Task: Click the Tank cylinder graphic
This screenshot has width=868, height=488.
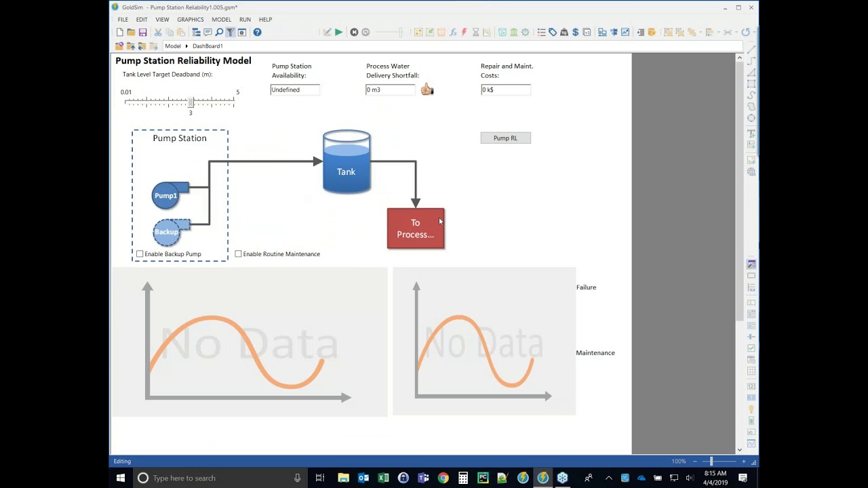Action: (347, 162)
